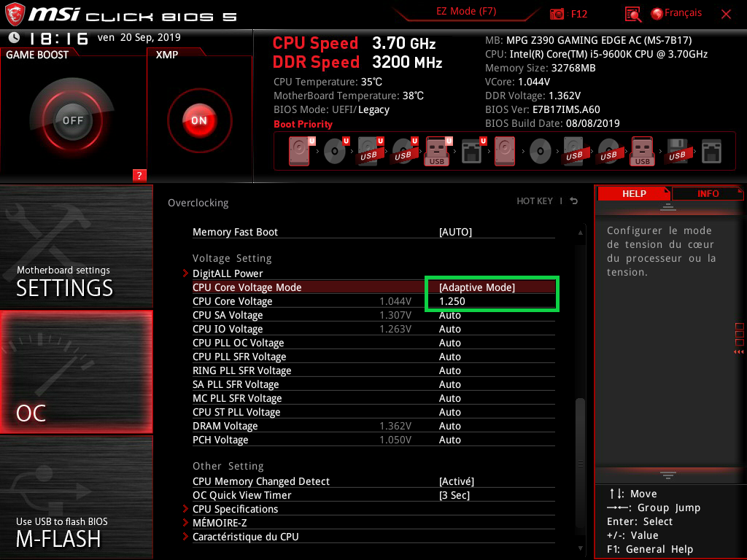Expand the DigitALL Power submenu
747x560 pixels.
[x=228, y=273]
